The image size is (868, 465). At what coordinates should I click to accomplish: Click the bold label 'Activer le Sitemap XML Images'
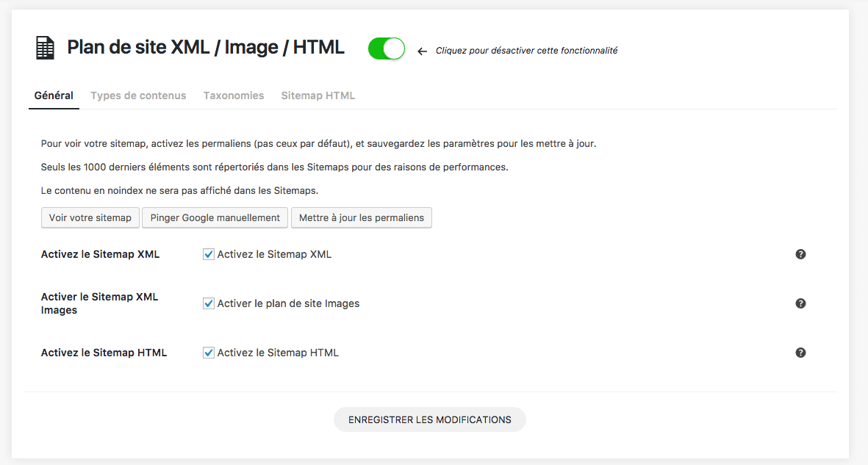100,303
